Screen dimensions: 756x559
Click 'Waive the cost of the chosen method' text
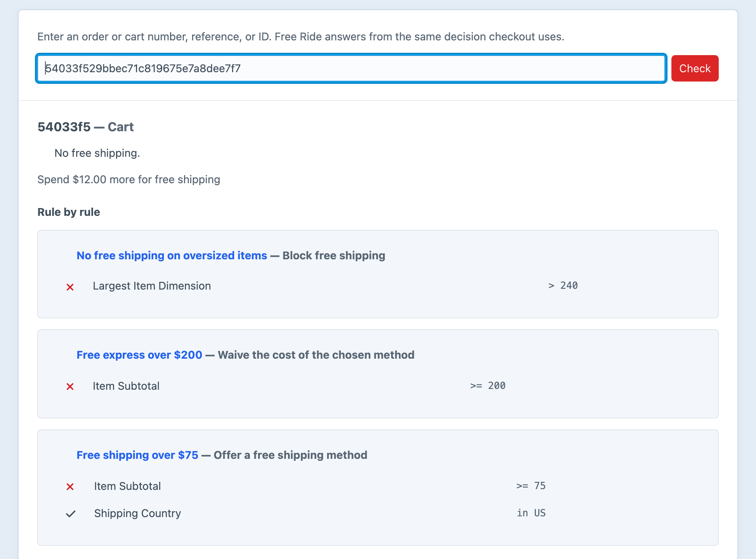[x=316, y=355]
